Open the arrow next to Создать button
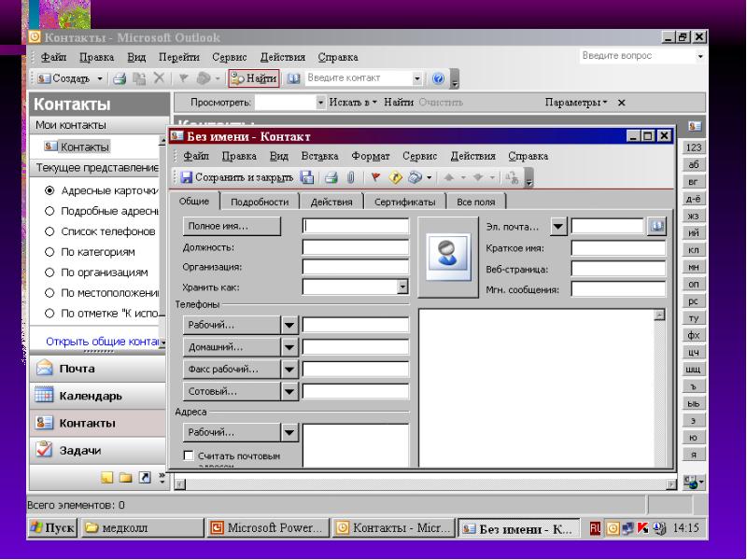 click(x=100, y=78)
